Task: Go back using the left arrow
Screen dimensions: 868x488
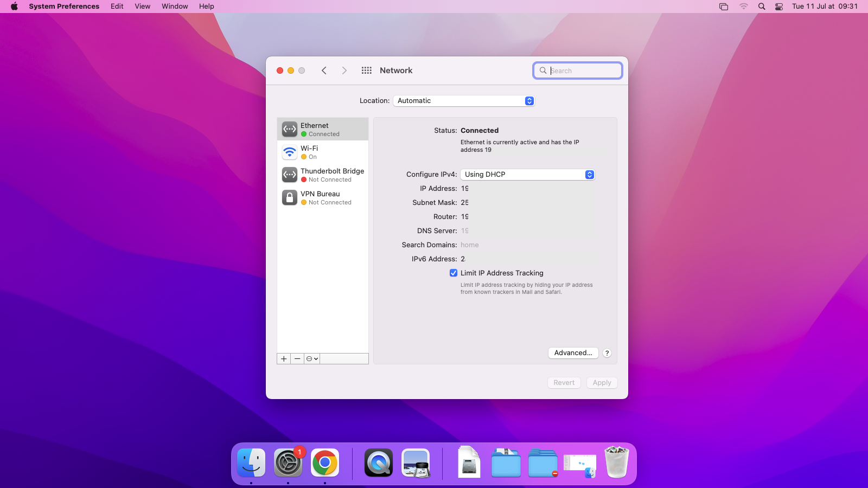Action: [324, 70]
